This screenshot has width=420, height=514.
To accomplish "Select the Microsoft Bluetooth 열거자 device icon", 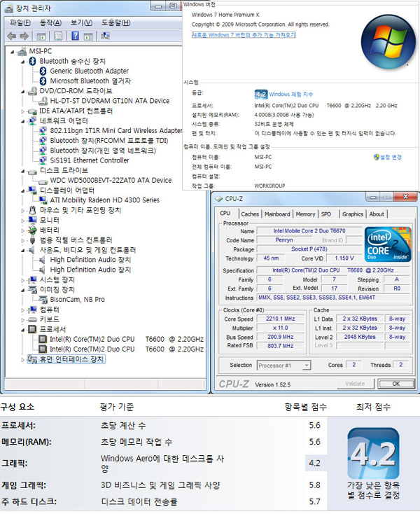I will (43, 81).
